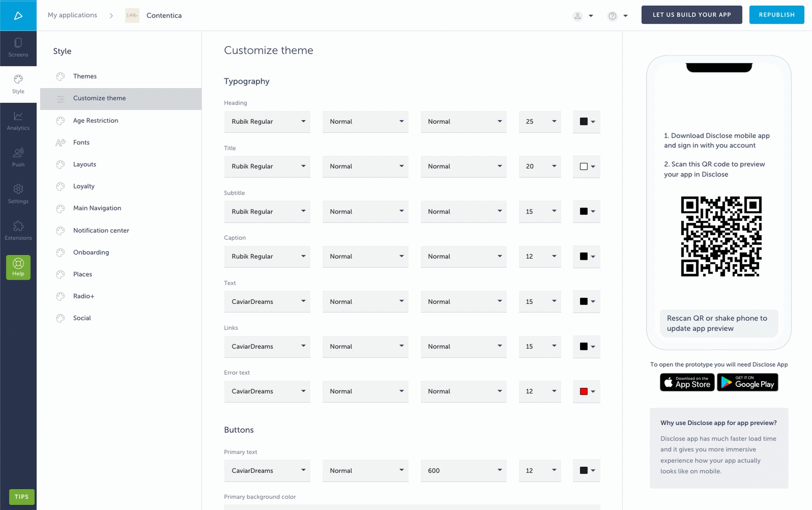The image size is (812, 510).
Task: Open the Settings gear in sidebar
Action: [18, 194]
